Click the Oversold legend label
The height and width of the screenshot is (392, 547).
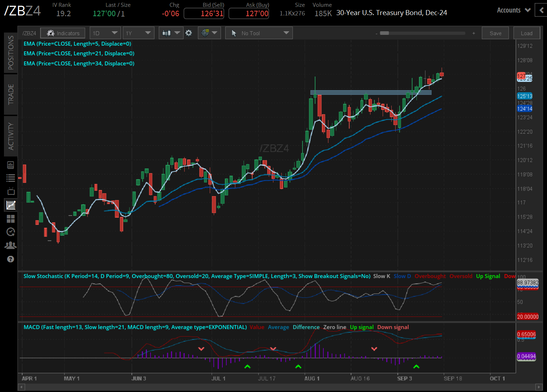tap(461, 276)
